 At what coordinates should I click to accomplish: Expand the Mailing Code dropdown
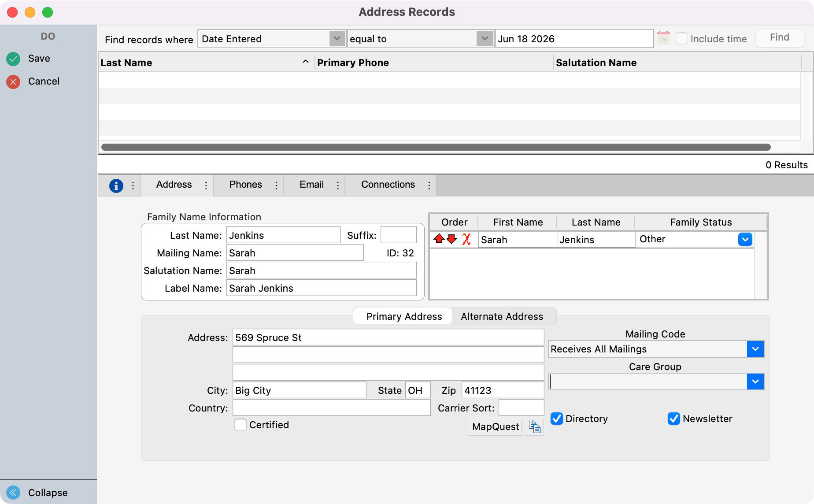pyautogui.click(x=755, y=349)
